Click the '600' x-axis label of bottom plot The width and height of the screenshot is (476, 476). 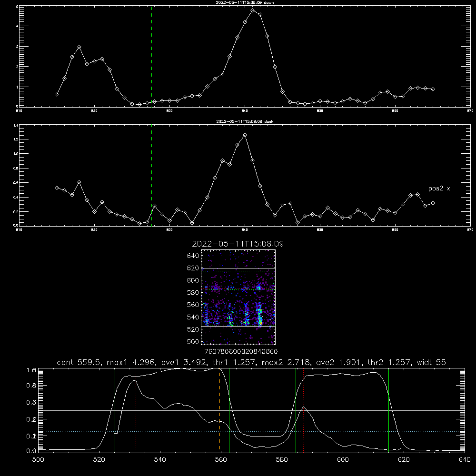[x=343, y=460]
